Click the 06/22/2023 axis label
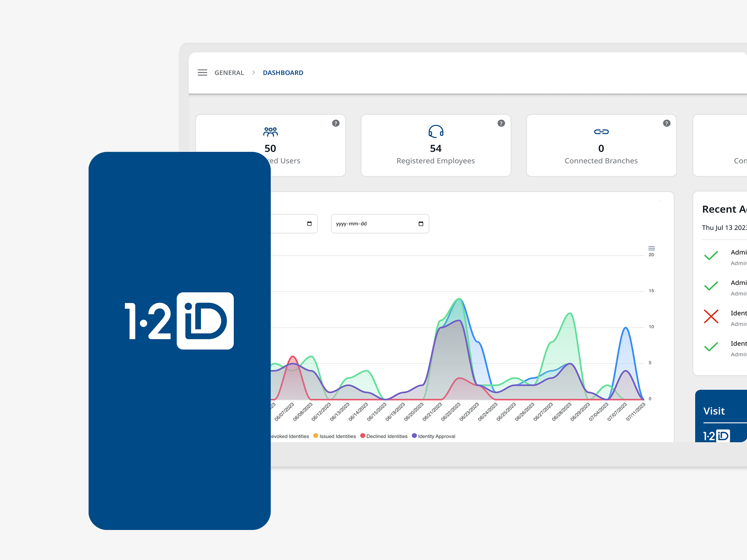Screen dimensions: 747x560 tap(451, 411)
